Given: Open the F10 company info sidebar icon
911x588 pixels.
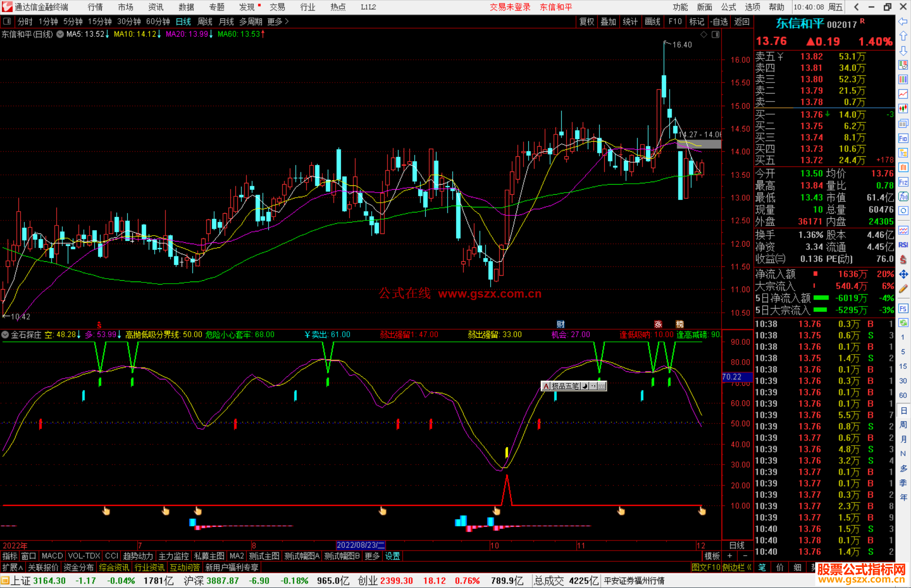Looking at the screenshot, I should point(903,139).
